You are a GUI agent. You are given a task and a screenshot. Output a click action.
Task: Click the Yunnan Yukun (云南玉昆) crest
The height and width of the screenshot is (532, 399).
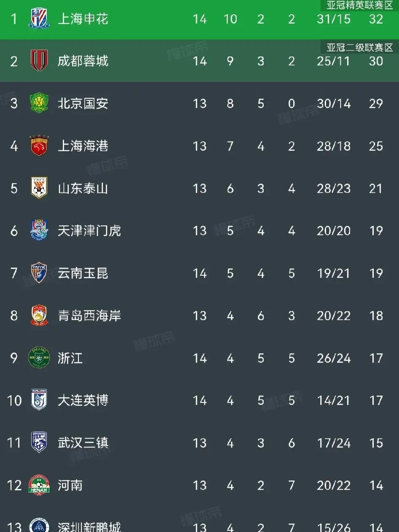(39, 273)
